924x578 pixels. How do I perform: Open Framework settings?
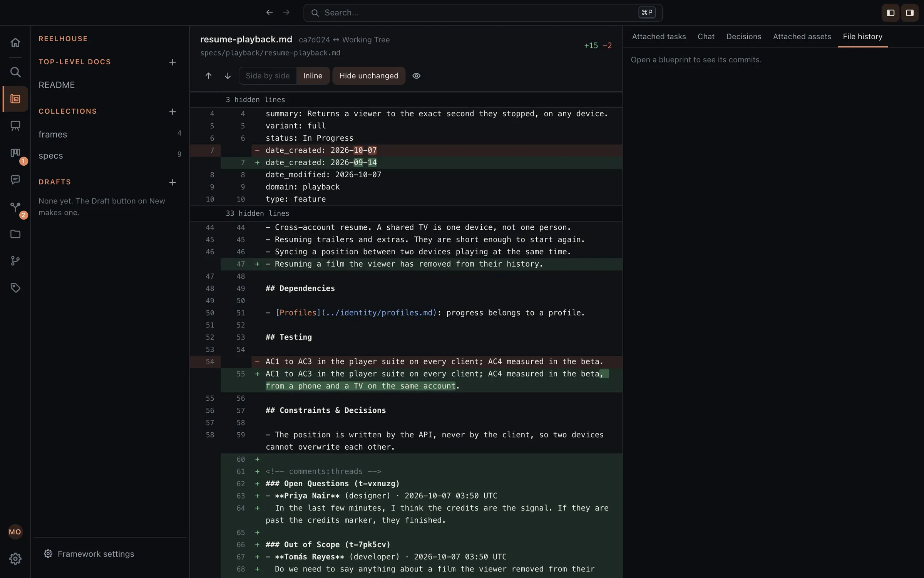[89, 554]
